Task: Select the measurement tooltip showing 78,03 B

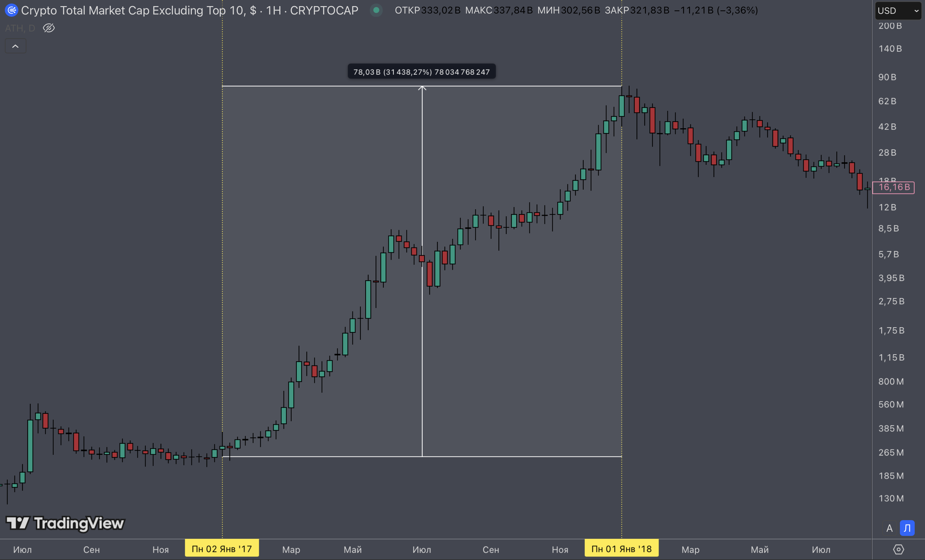Action: click(x=421, y=72)
